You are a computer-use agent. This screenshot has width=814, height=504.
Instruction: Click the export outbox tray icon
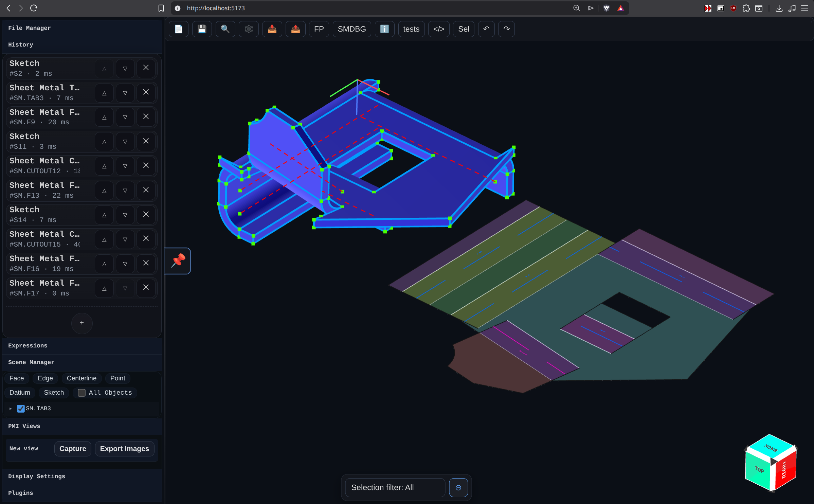click(x=295, y=29)
